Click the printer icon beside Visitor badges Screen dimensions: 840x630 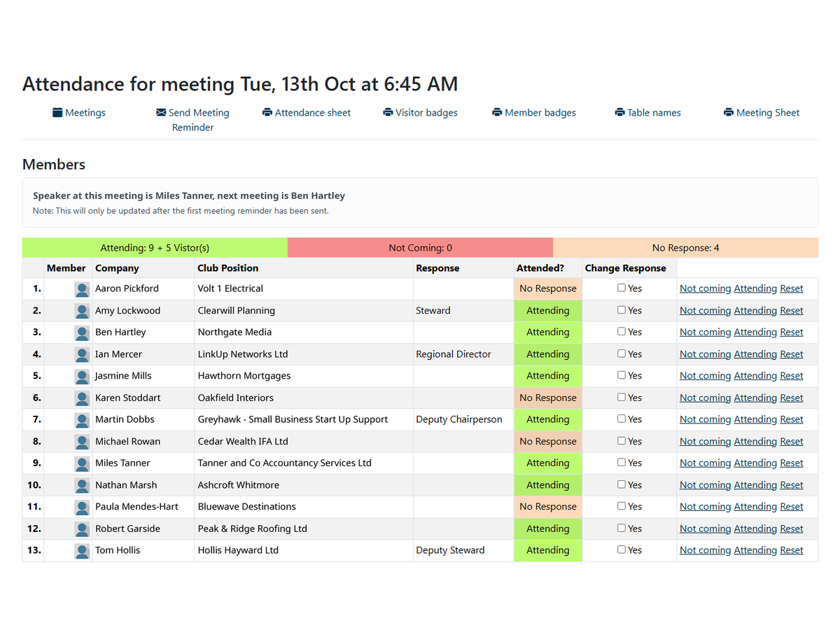[x=388, y=113]
